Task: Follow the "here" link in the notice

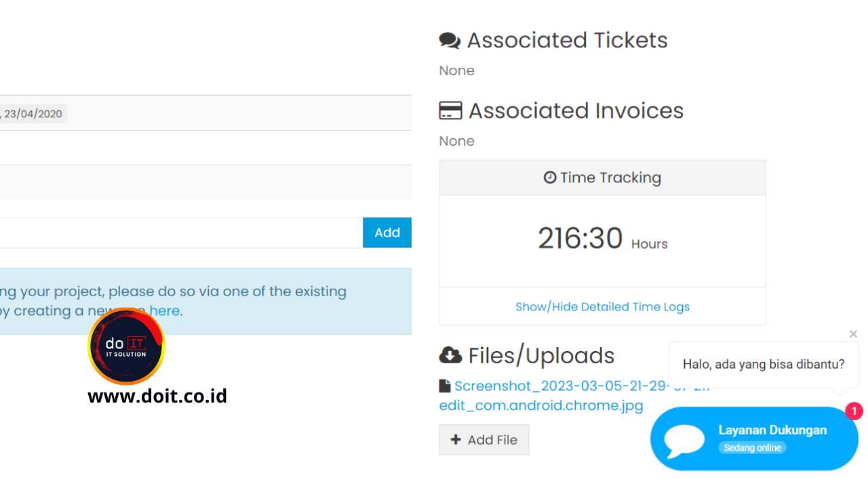Action: (x=164, y=311)
